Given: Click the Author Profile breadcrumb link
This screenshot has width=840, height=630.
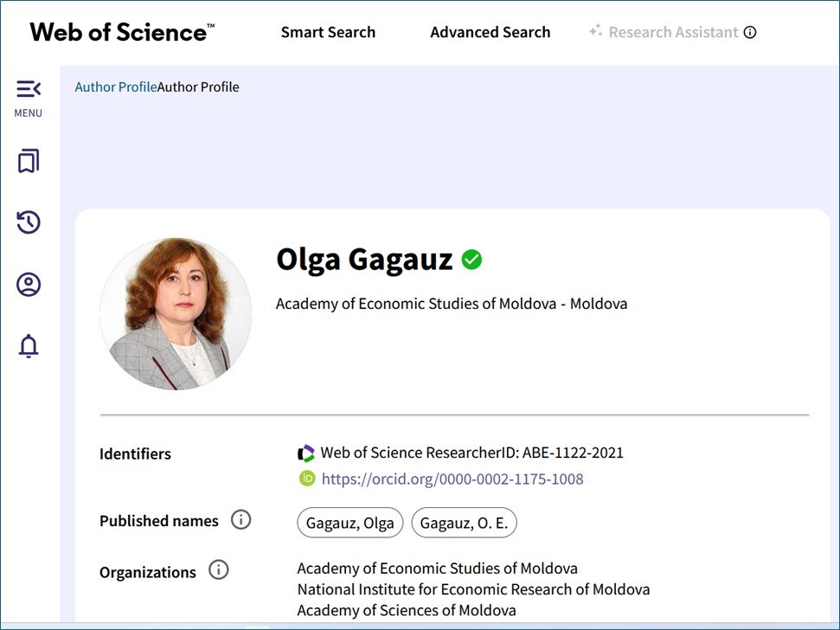Looking at the screenshot, I should click(116, 87).
